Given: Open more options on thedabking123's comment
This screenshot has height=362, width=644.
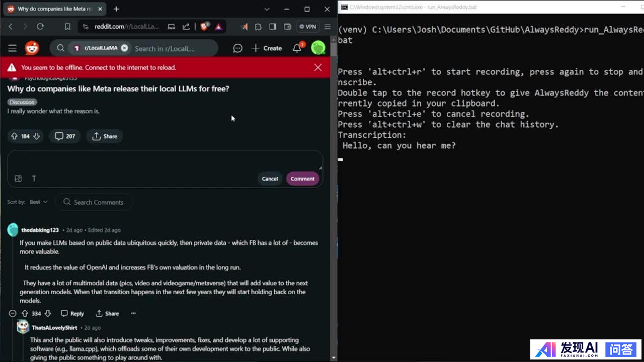Looking at the screenshot, I should 133,313.
